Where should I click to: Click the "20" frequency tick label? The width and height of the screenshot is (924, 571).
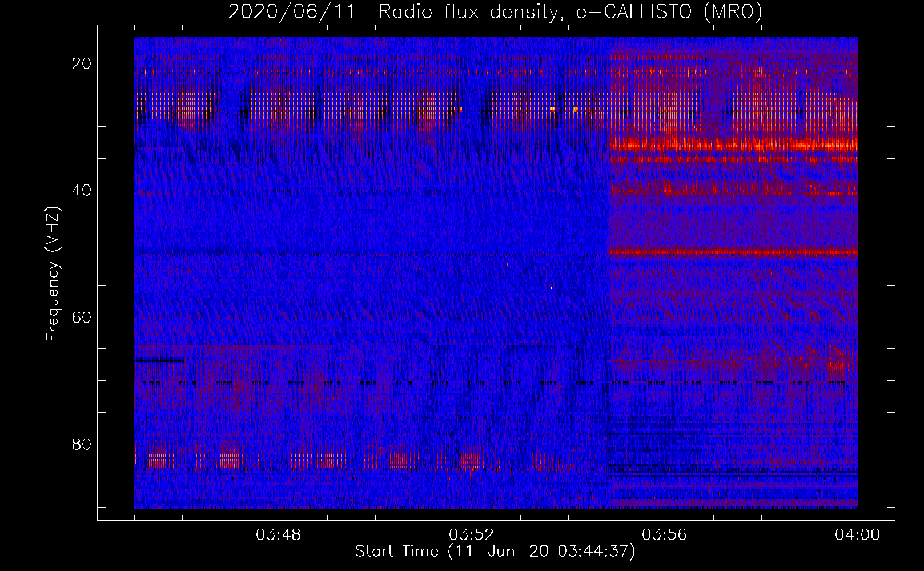(81, 63)
